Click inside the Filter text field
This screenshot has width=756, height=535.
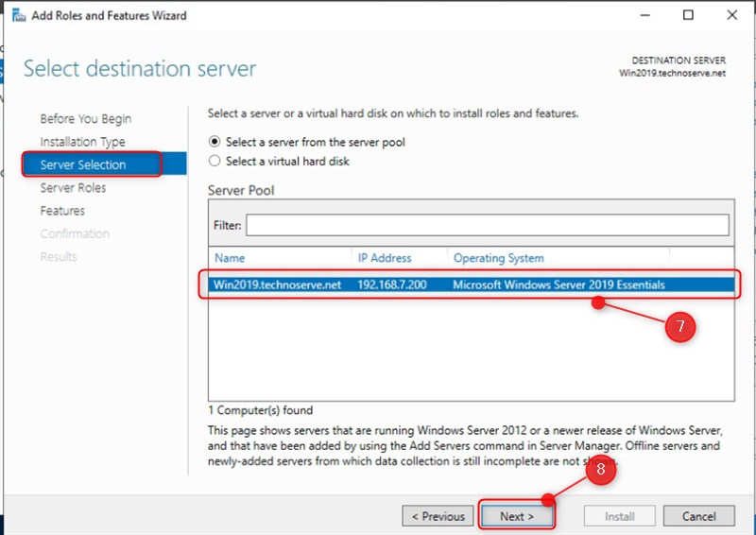(x=488, y=225)
